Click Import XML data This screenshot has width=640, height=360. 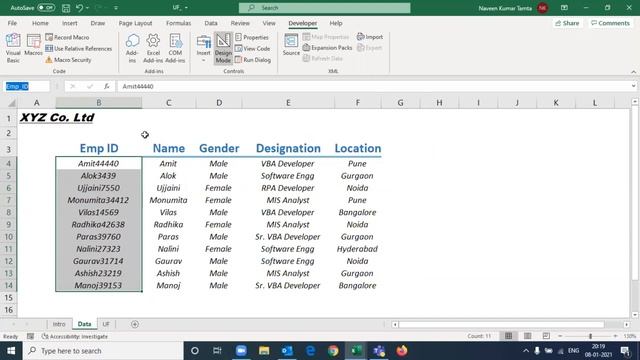[x=370, y=37]
